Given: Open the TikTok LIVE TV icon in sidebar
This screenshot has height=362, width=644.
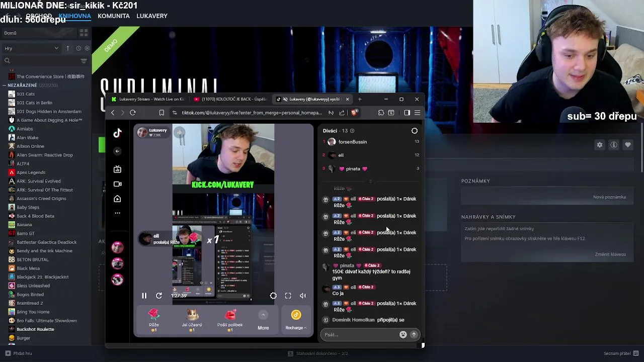Looking at the screenshot, I should 117,169.
